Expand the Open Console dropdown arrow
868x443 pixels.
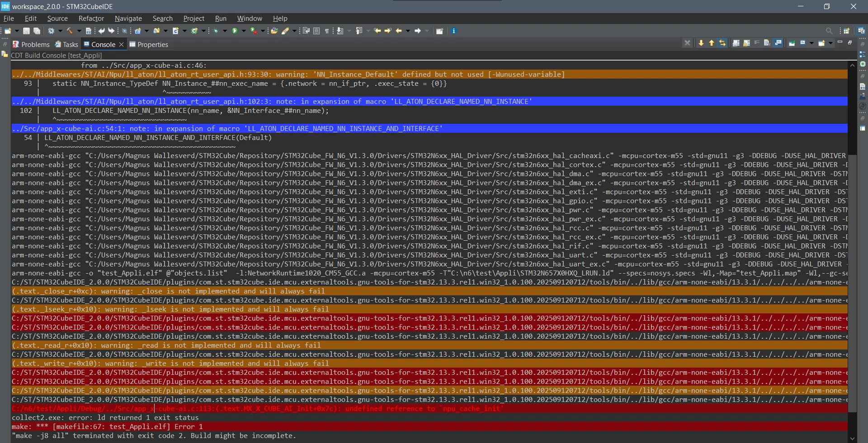(x=830, y=43)
